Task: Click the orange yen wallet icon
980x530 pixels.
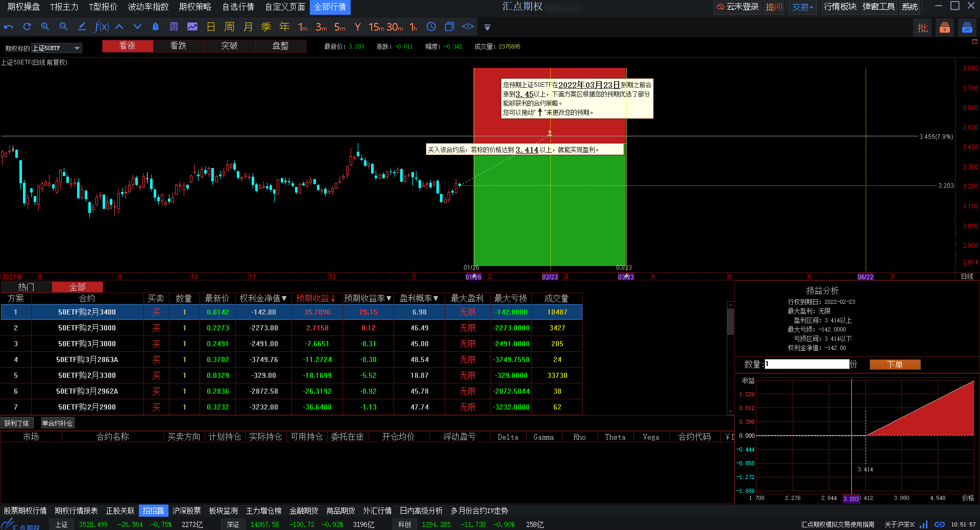Action: tap(945, 28)
